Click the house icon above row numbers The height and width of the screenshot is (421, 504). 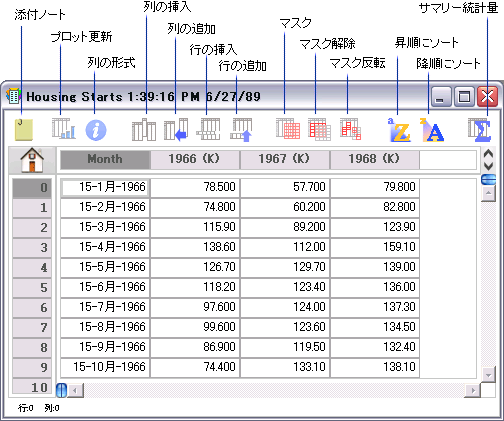pyautogui.click(x=32, y=160)
